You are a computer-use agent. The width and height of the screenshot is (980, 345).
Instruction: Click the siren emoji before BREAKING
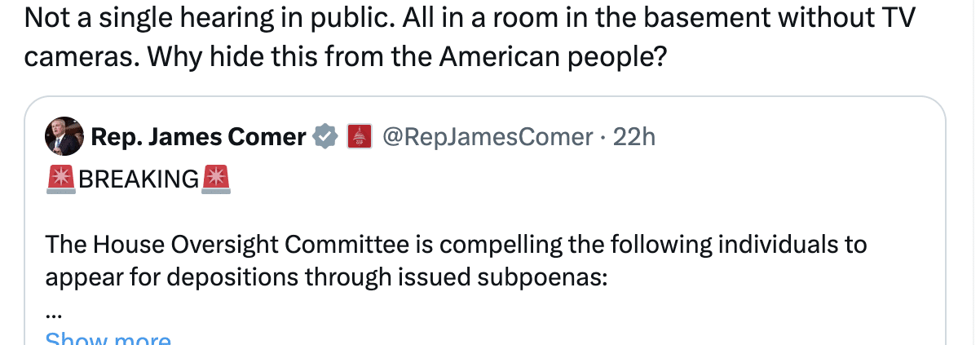click(61, 178)
